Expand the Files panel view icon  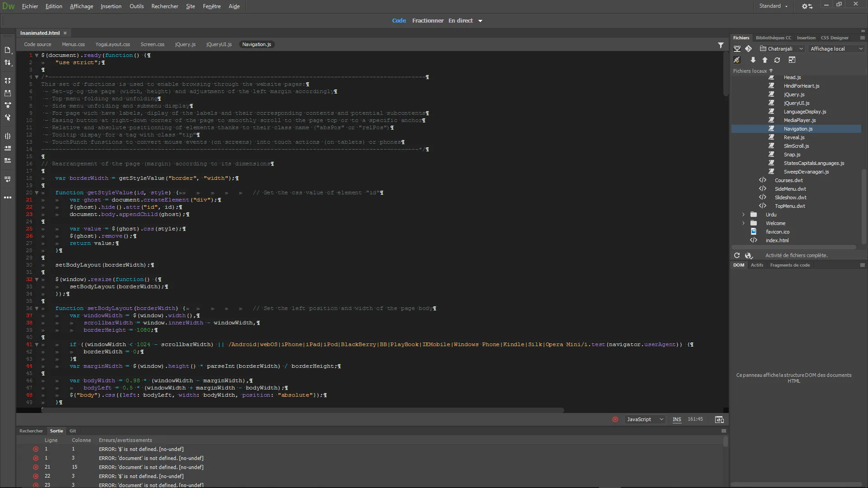point(792,60)
